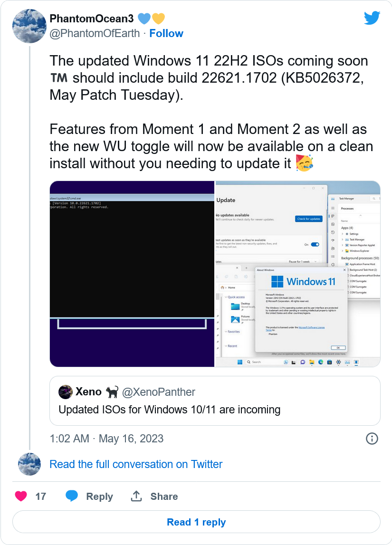Click Xeno's small profile avatar
Viewport: 392px width, 545px height.
pyautogui.click(x=66, y=392)
